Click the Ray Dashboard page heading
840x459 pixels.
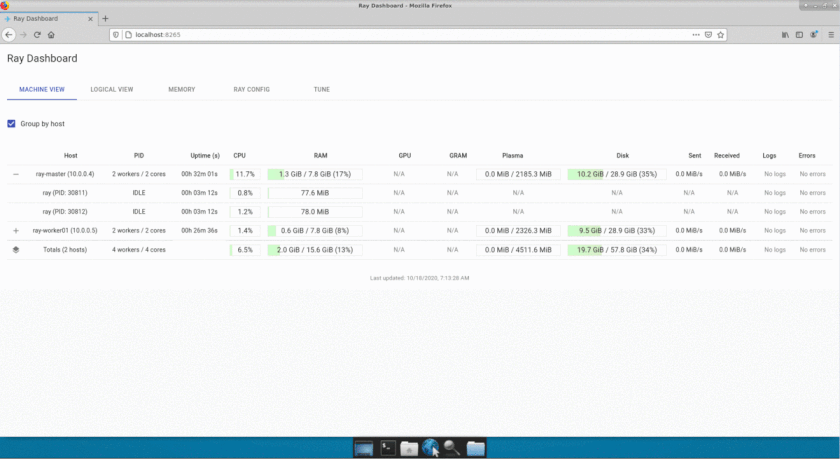coord(42,58)
